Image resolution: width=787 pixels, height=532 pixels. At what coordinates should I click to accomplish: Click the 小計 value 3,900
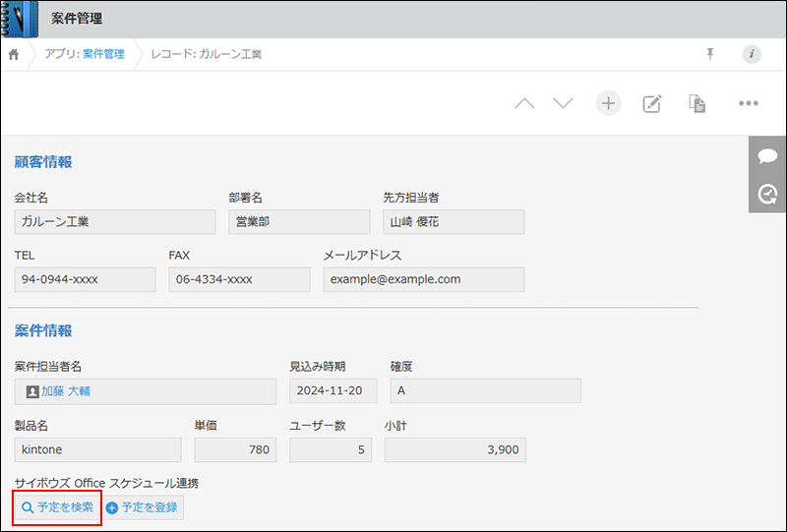tap(455, 449)
